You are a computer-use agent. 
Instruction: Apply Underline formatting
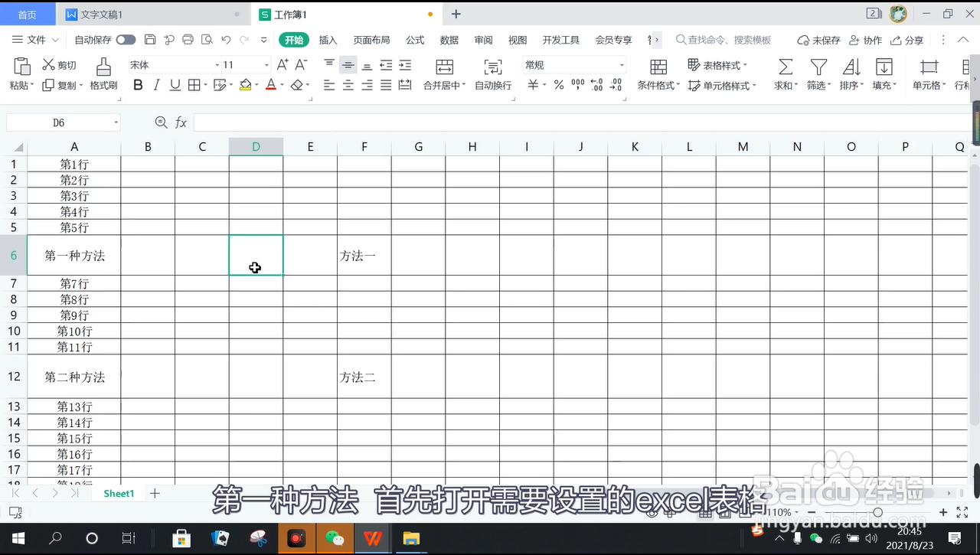(175, 85)
